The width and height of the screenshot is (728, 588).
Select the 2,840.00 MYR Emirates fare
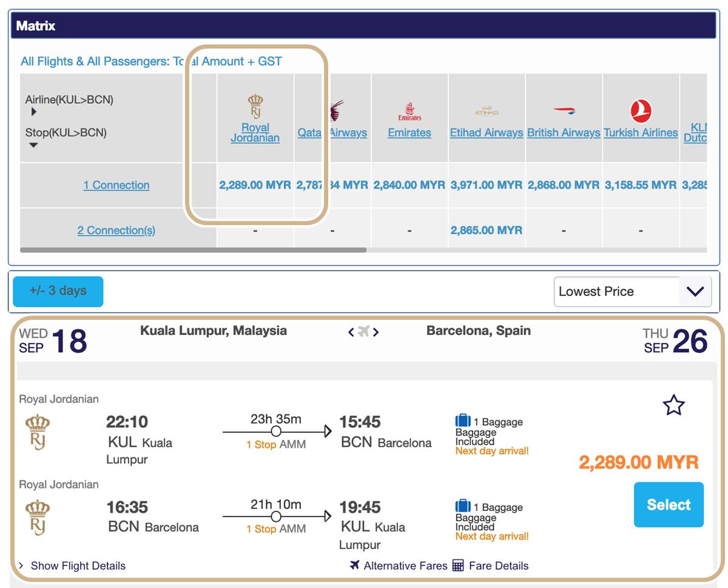coord(409,185)
